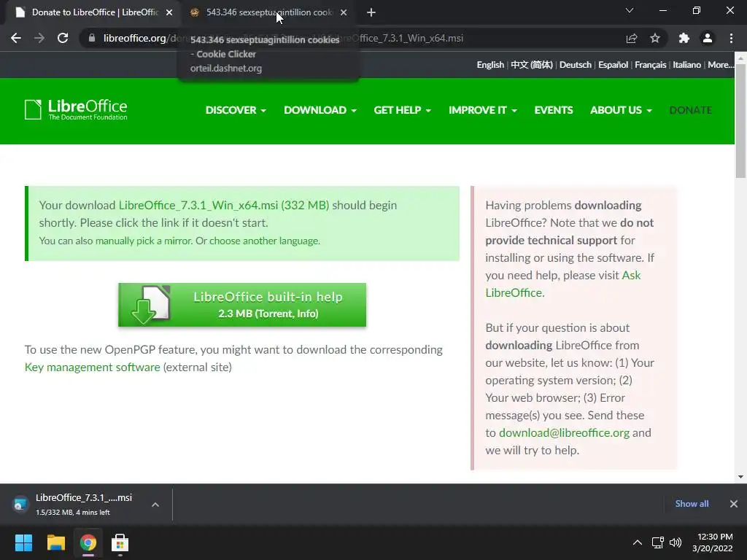Switch to the Donate to LibreOffice tab
This screenshot has width=747, height=560.
click(x=93, y=12)
